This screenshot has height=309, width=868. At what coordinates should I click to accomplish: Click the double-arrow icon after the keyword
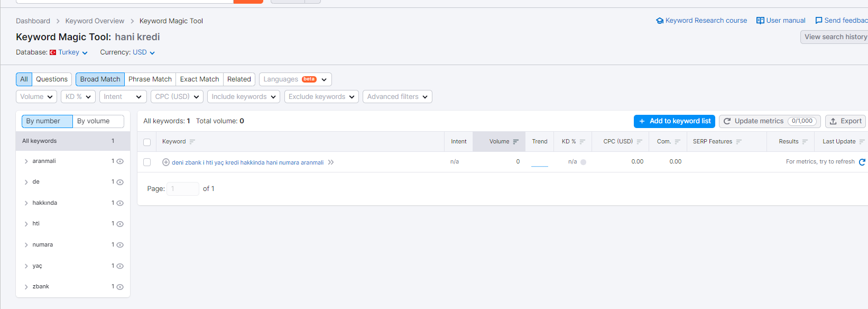(331, 162)
